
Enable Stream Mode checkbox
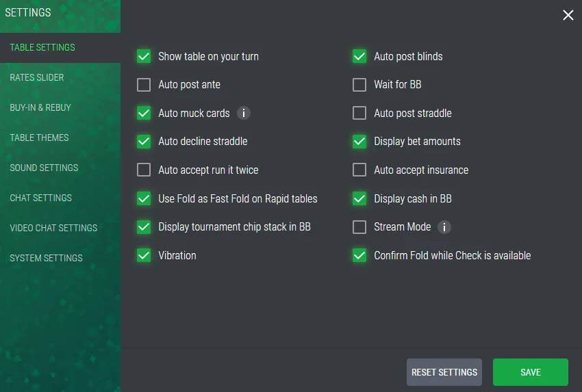(359, 227)
